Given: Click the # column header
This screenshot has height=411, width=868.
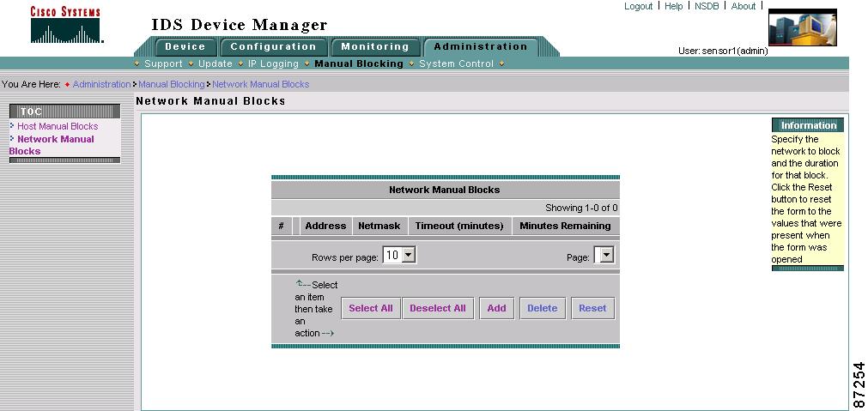Looking at the screenshot, I should (282, 226).
